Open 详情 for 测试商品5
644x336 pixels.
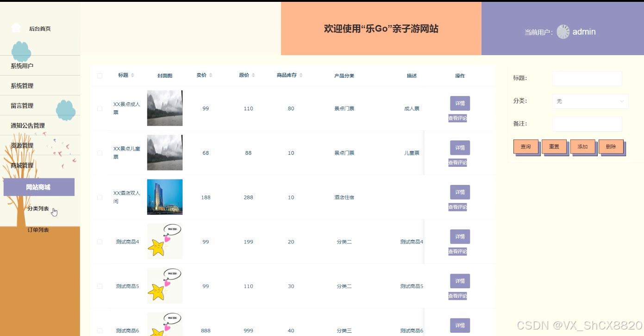460,281
